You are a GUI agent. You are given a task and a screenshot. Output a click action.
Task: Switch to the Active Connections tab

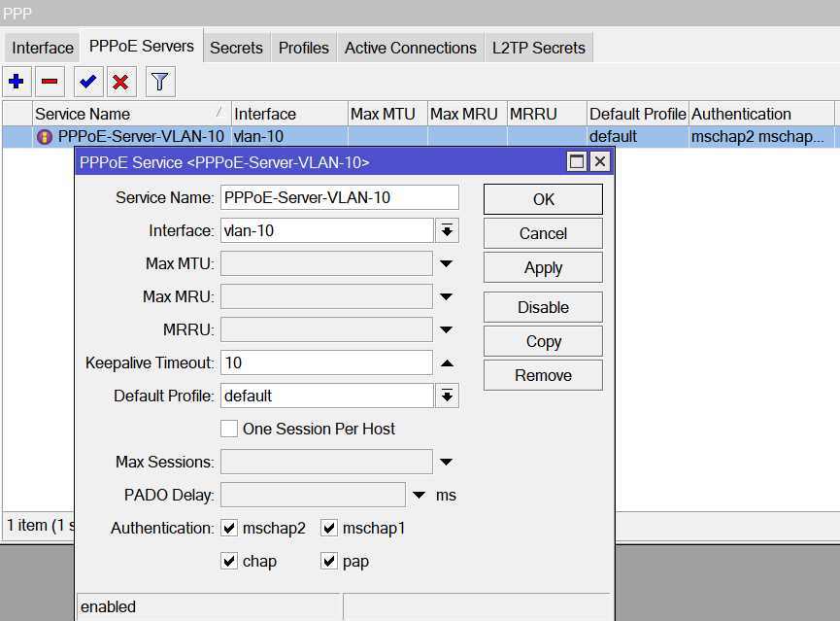pyautogui.click(x=410, y=48)
